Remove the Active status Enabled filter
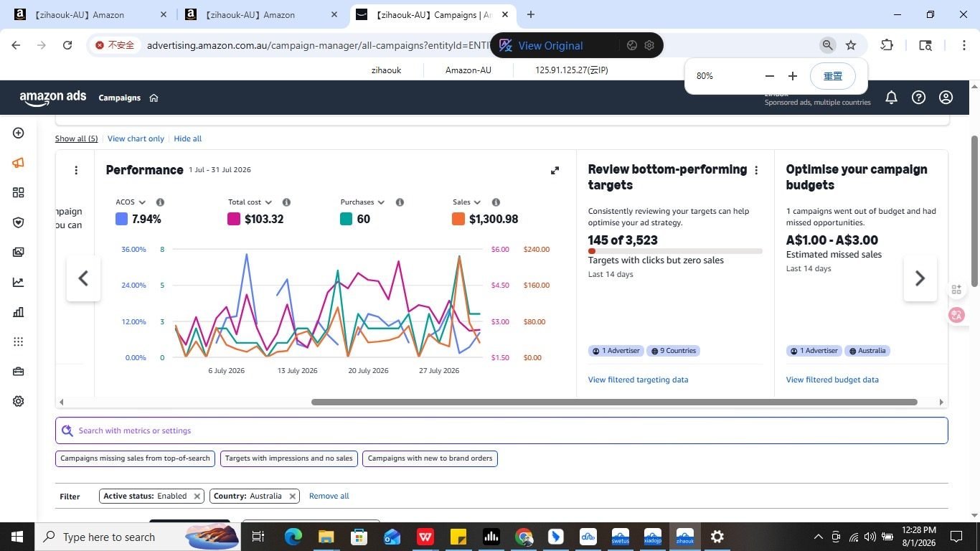Image resolution: width=980 pixels, height=551 pixels. (x=197, y=496)
